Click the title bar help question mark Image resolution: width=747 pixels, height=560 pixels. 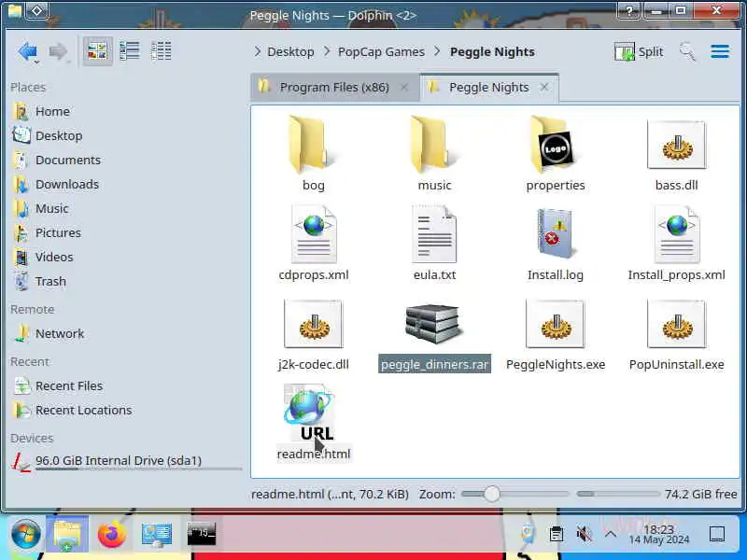[628, 10]
